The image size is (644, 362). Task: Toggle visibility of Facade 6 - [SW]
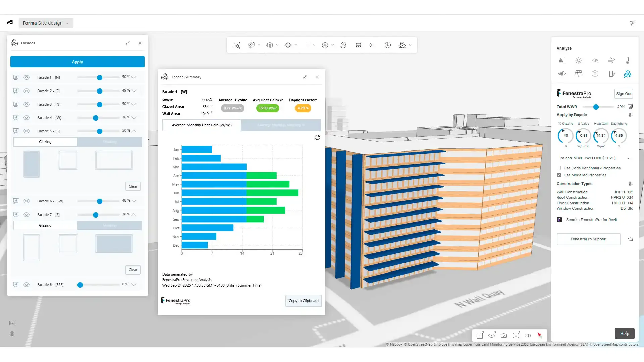[26, 201]
